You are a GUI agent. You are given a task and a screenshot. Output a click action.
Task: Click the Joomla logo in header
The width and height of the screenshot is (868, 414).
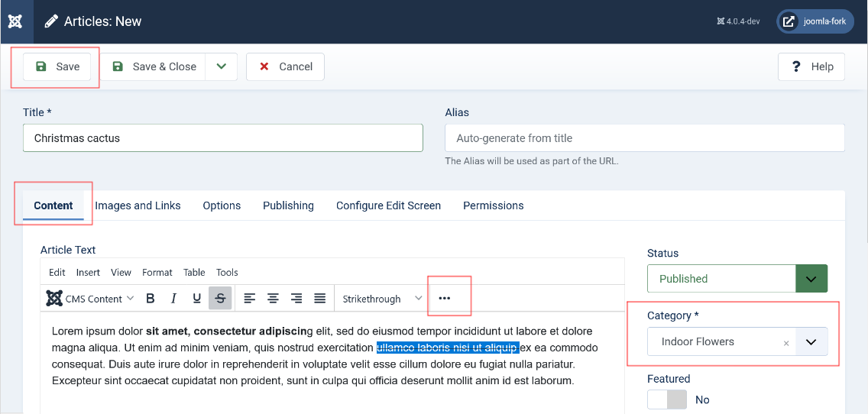point(15,21)
